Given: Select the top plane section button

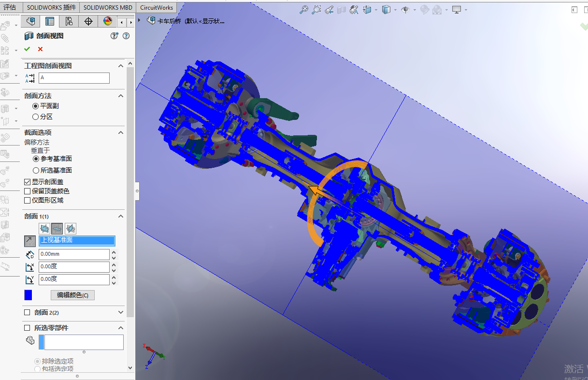Looking at the screenshot, I should pos(57,228).
